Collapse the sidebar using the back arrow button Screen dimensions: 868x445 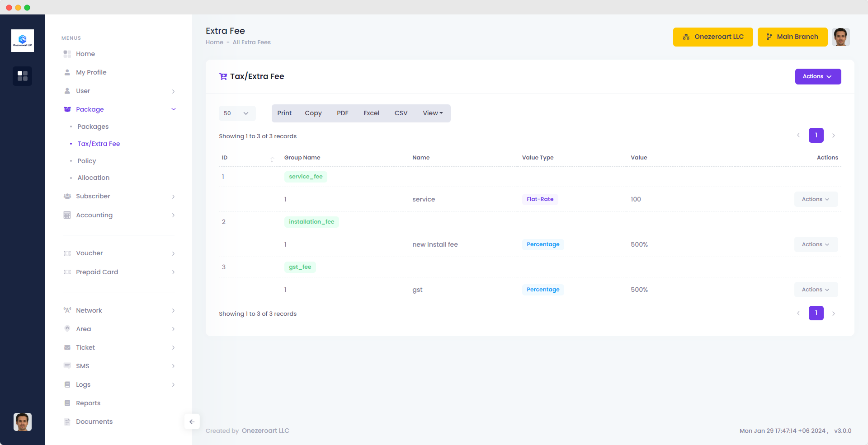pyautogui.click(x=192, y=422)
